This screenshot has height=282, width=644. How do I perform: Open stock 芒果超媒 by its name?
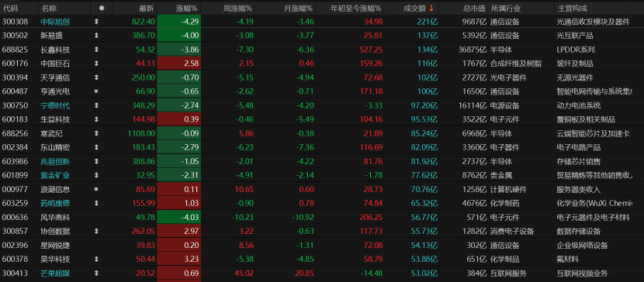click(x=55, y=273)
